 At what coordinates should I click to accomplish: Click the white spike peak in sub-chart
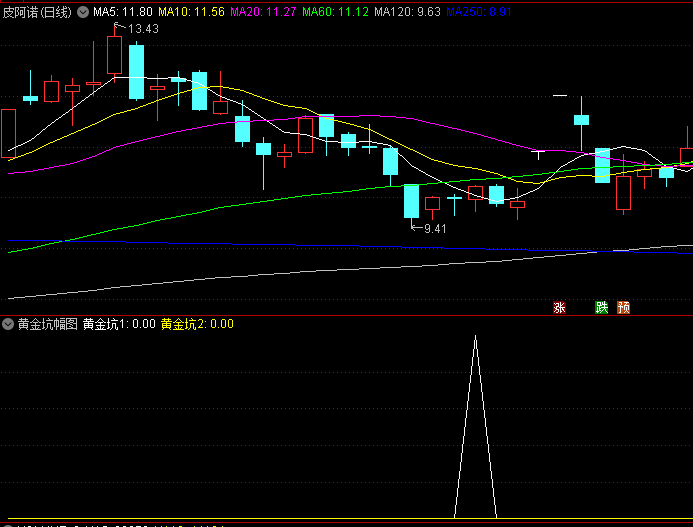[475, 337]
